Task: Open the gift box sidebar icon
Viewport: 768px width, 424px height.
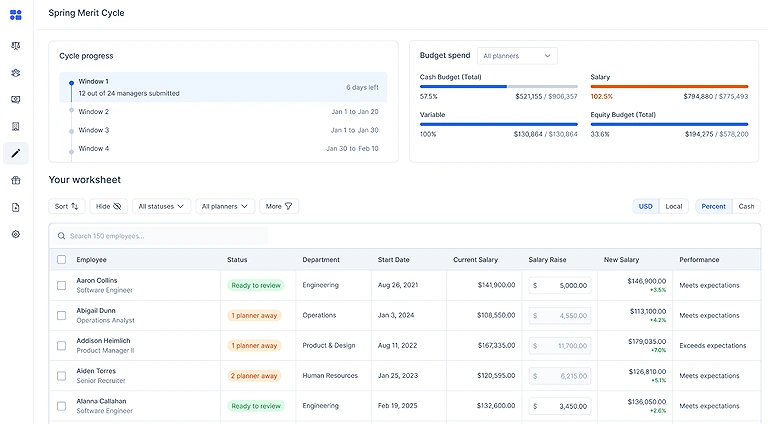Action: coord(16,181)
